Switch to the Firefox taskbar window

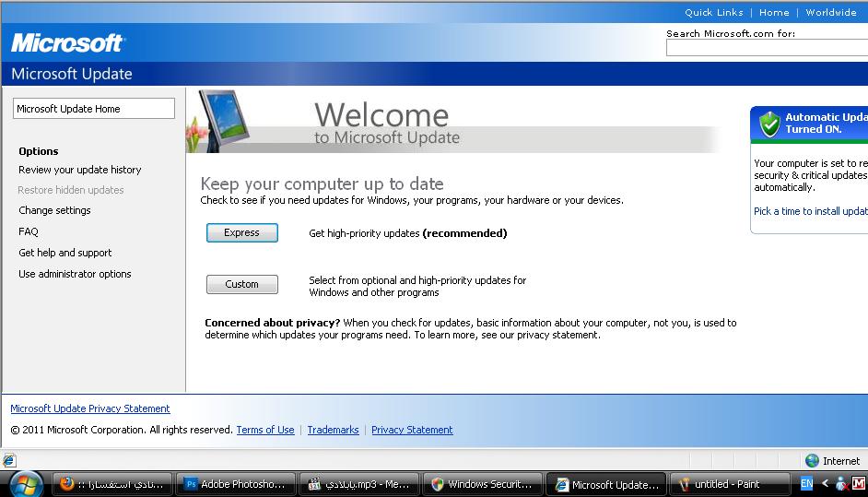[112, 484]
